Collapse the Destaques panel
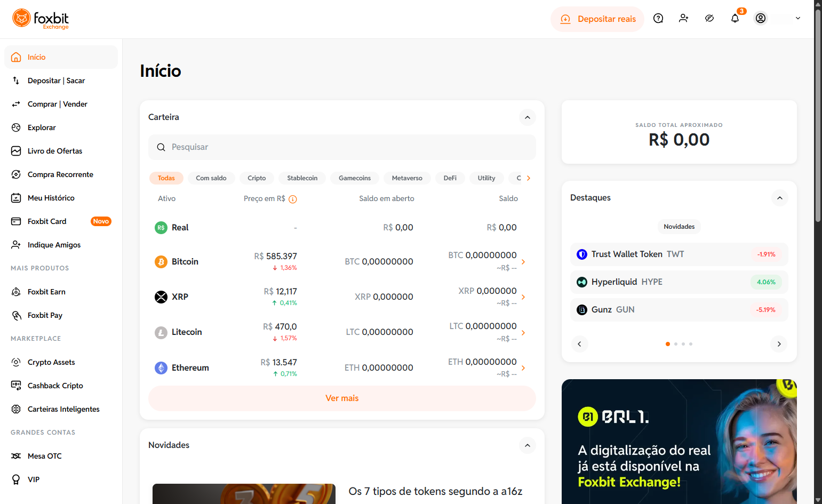 click(780, 198)
